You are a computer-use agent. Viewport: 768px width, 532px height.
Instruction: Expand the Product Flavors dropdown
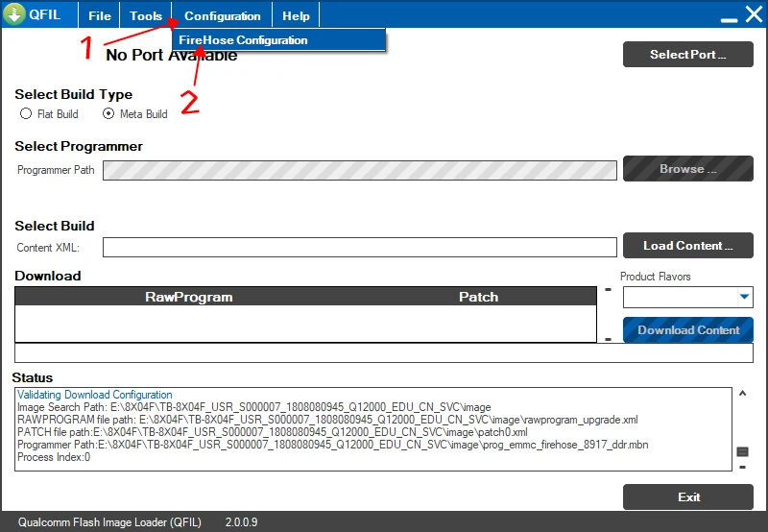(x=744, y=298)
